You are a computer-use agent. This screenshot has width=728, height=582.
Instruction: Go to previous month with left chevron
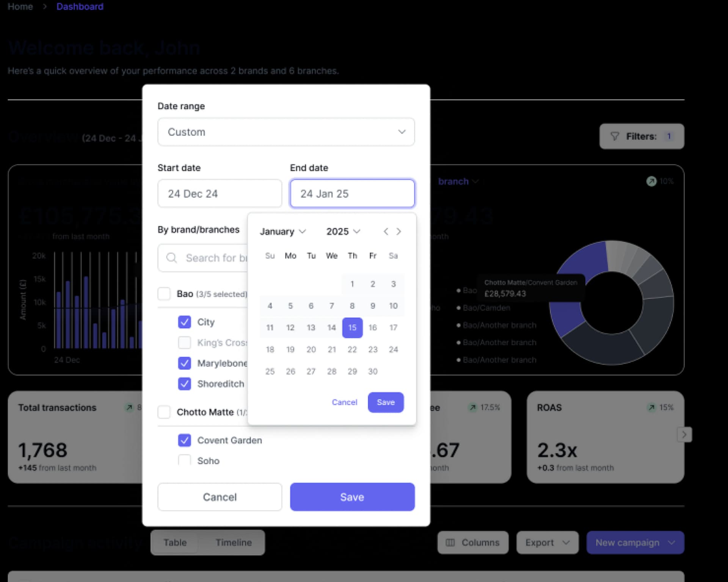386,232
